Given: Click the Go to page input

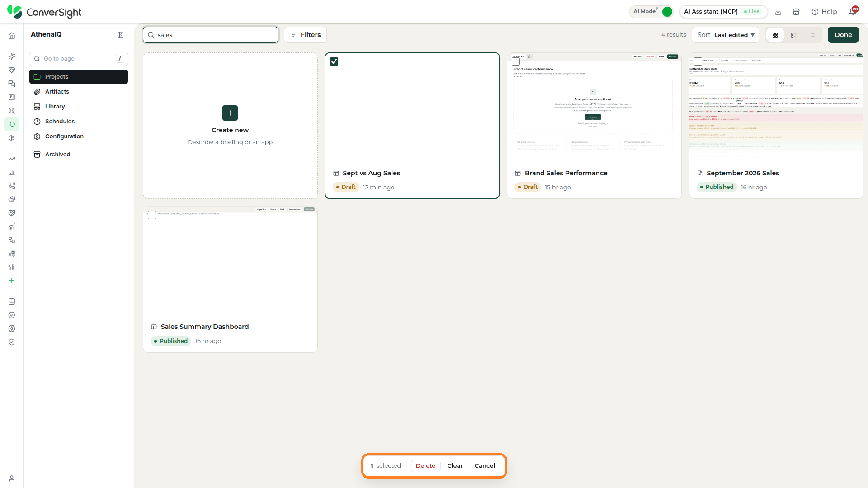Looking at the screenshot, I should click(79, 59).
